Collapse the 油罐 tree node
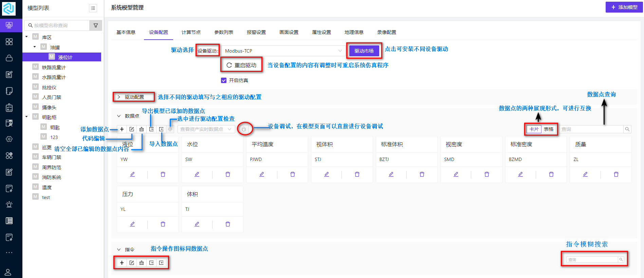 [35, 47]
